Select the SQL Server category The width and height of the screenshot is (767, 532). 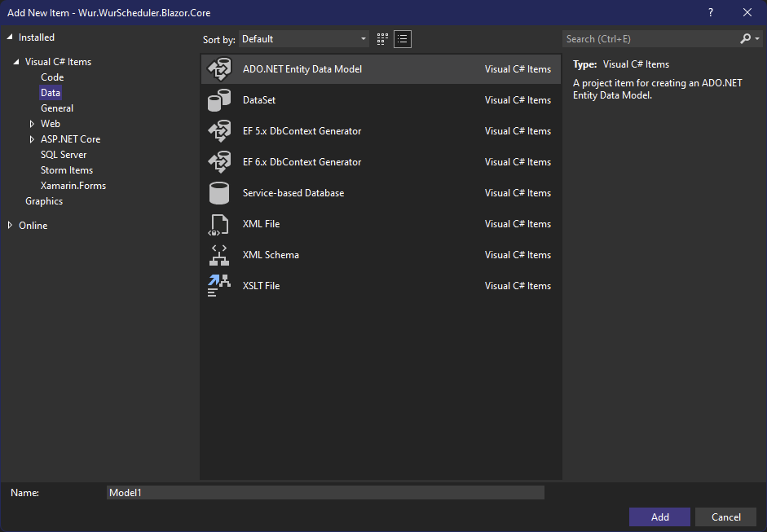64,155
